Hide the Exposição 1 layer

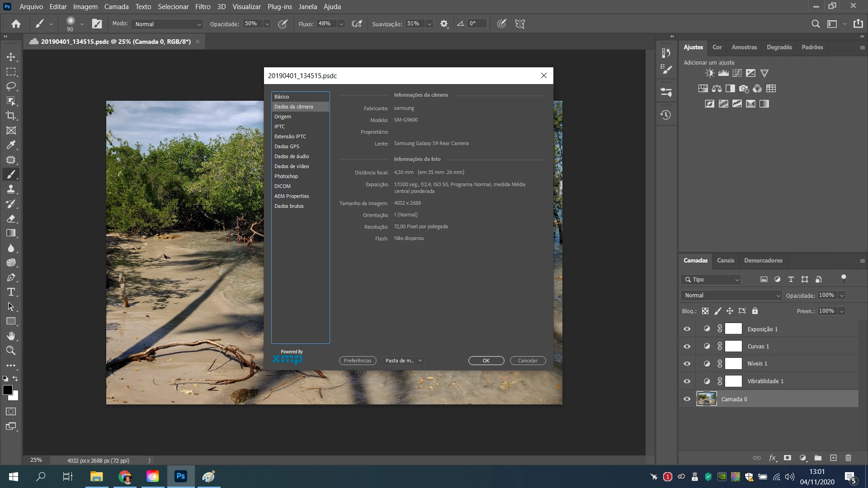(687, 329)
